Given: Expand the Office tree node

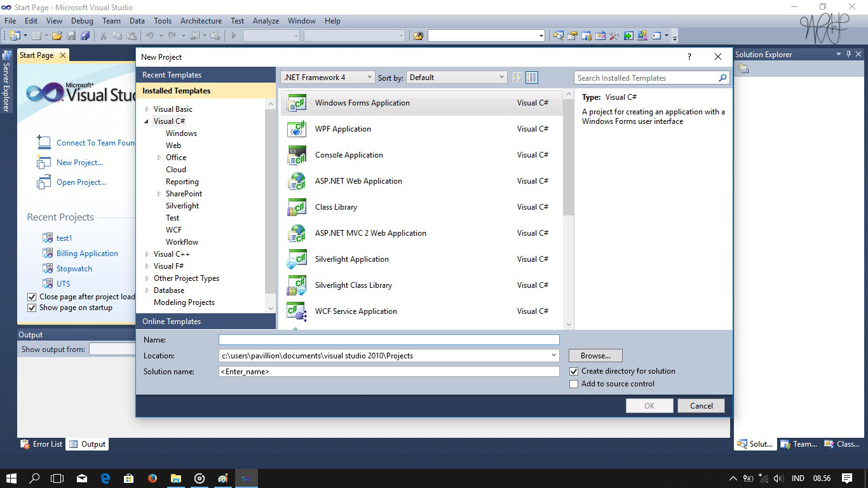Looking at the screenshot, I should coord(159,158).
